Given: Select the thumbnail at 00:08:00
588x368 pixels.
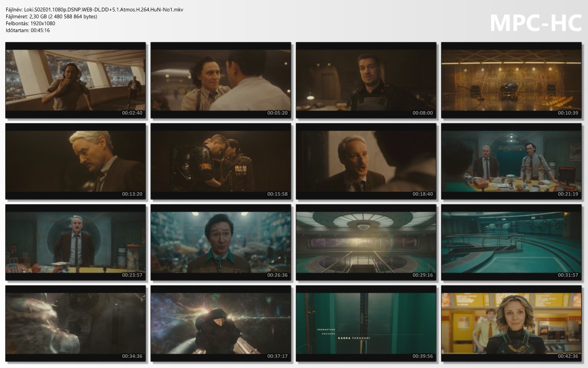Looking at the screenshot, I should pos(366,80).
